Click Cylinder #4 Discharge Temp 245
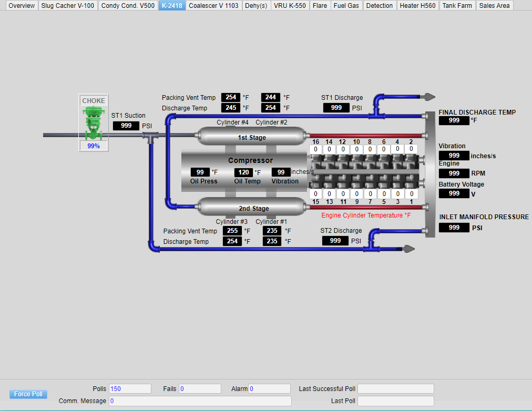This screenshot has width=532, height=411. (231, 108)
